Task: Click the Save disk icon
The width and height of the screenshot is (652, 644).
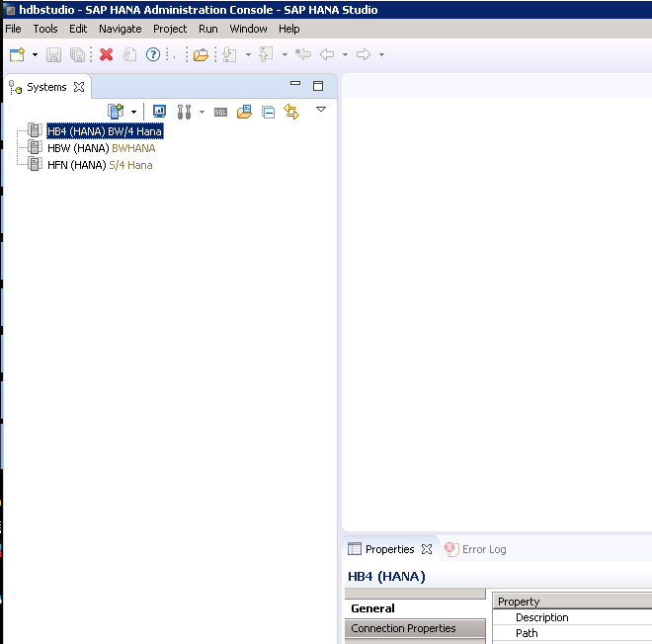Action: 53,54
